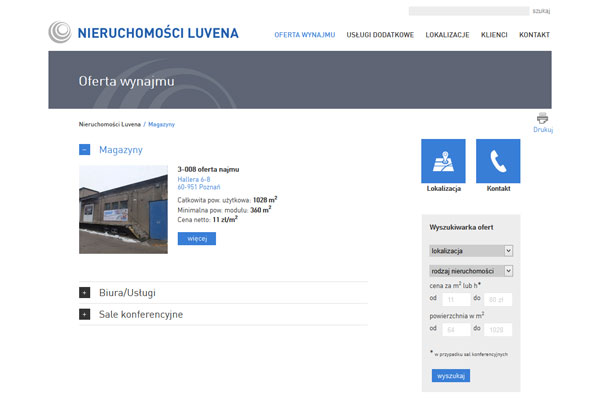Click the Magazyny breadcrumb link
The height and width of the screenshot is (400, 600).
[x=161, y=124]
